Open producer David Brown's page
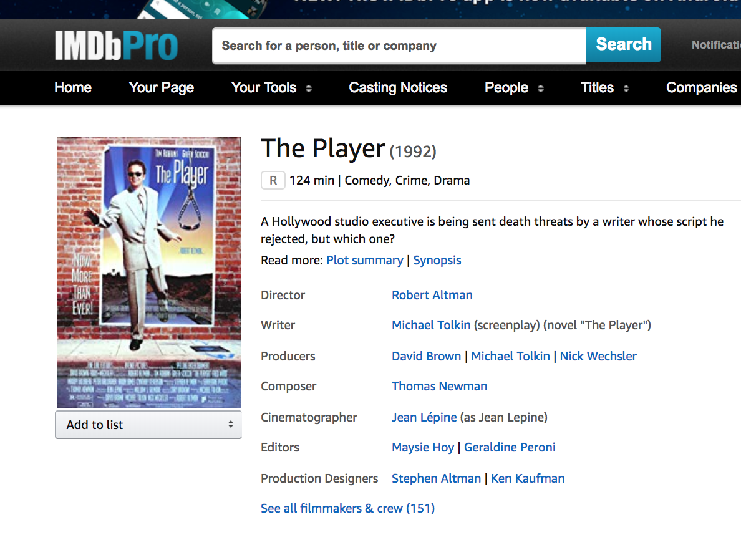741x560 pixels. coord(426,356)
